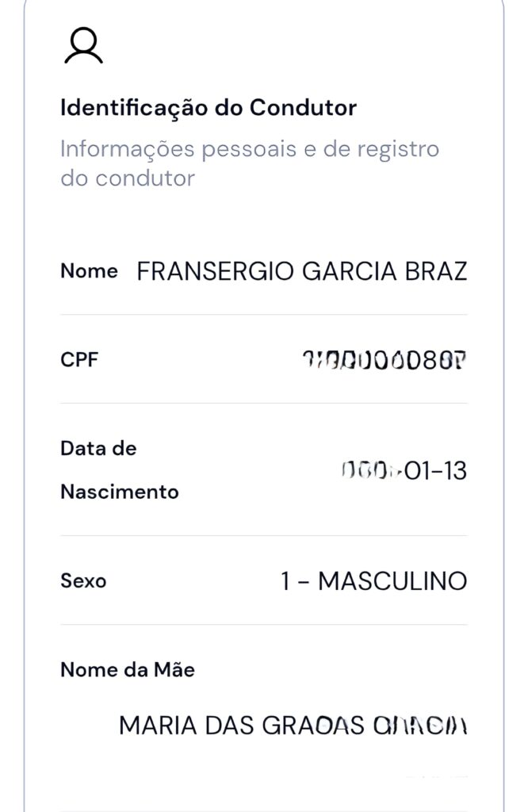Select the birth date value ending 01-13
This screenshot has width=528, height=812.
404,471
